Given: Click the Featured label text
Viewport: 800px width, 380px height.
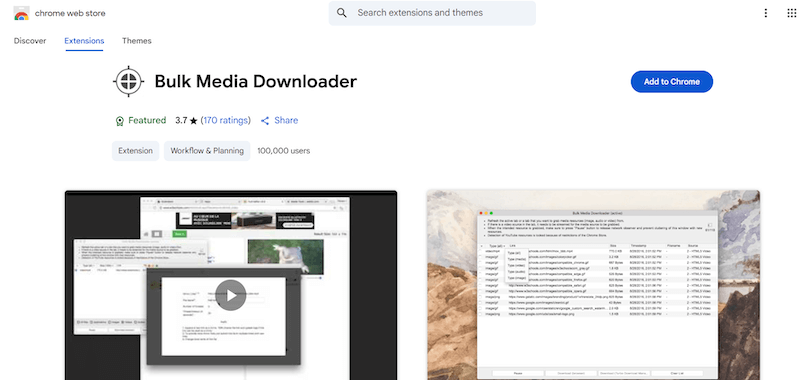Looking at the screenshot, I should [147, 120].
